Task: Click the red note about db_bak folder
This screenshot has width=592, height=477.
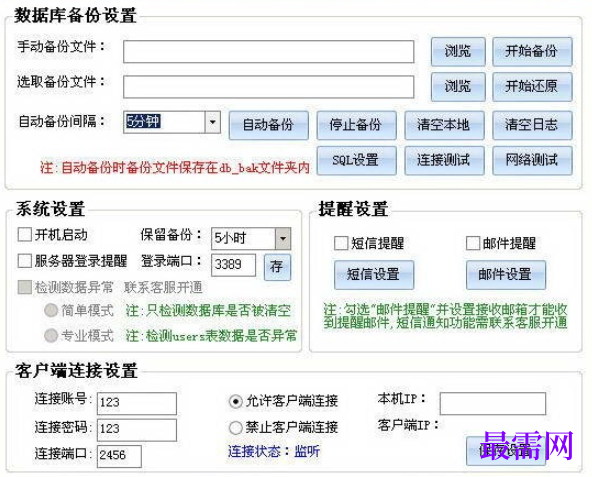Action: [175, 167]
